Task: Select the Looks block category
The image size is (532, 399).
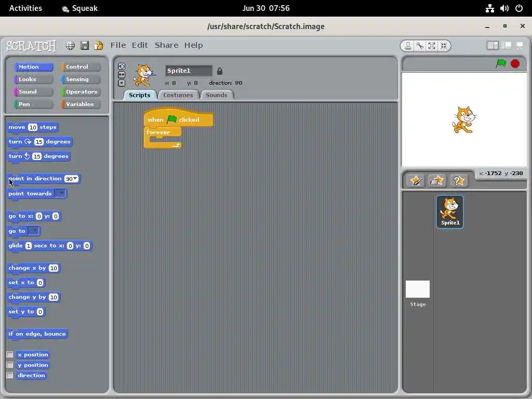Action: click(34, 79)
